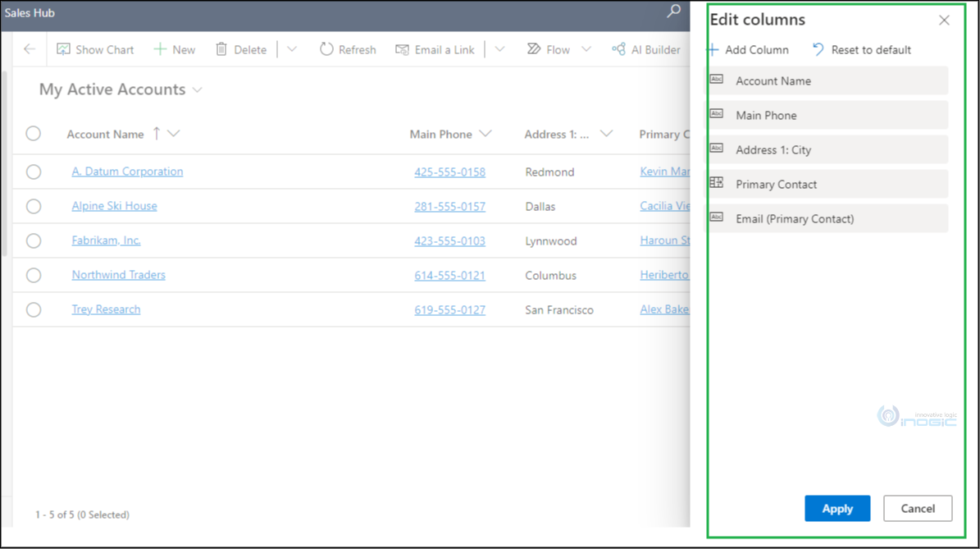The width and height of the screenshot is (980, 549).
Task: Click the San Francisco city cell
Action: (x=559, y=309)
